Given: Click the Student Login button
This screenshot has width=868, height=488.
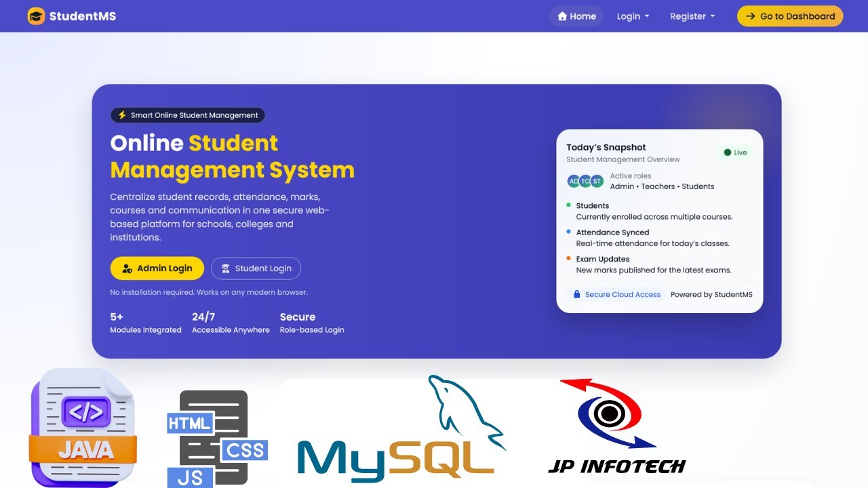Looking at the screenshot, I should click(256, 268).
